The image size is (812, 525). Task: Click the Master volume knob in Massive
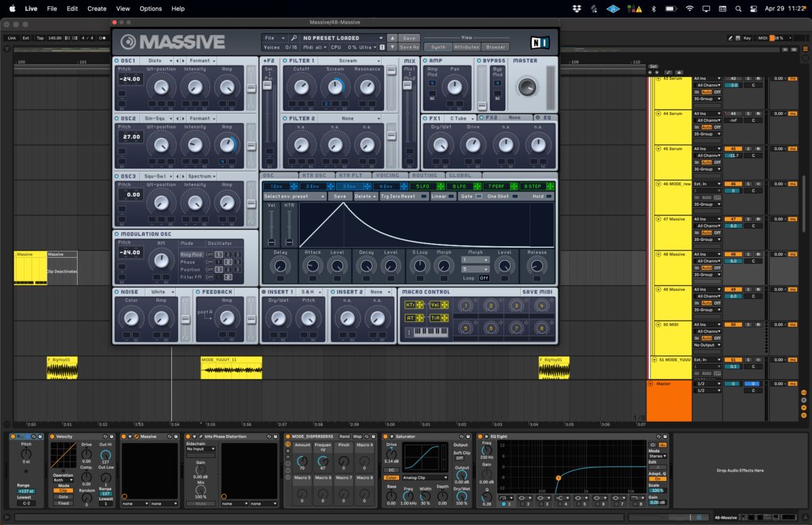(x=526, y=86)
